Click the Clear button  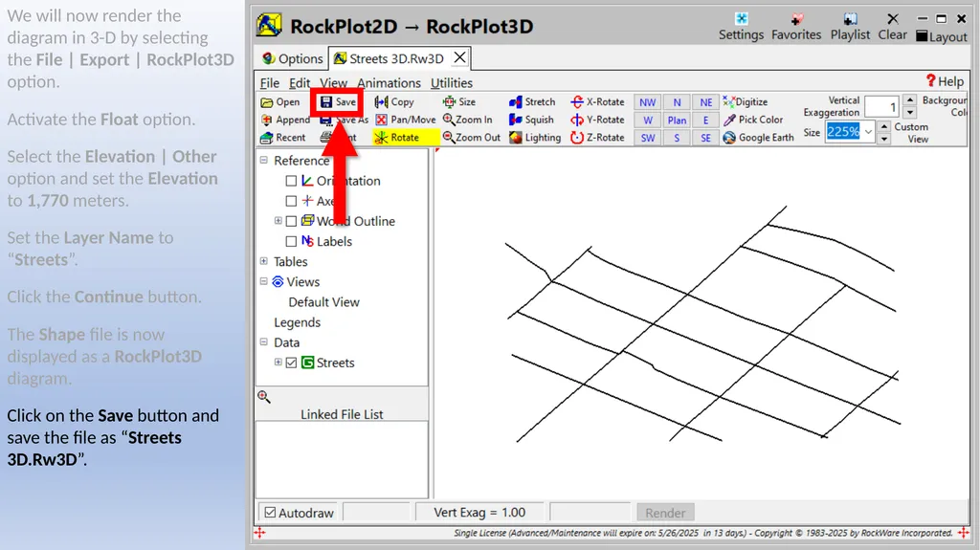coord(893,27)
